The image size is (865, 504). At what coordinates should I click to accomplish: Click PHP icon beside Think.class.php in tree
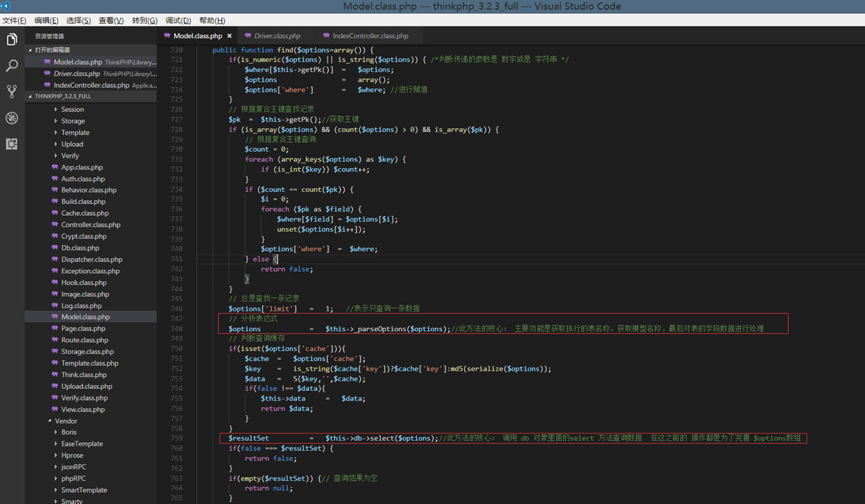[x=55, y=374]
